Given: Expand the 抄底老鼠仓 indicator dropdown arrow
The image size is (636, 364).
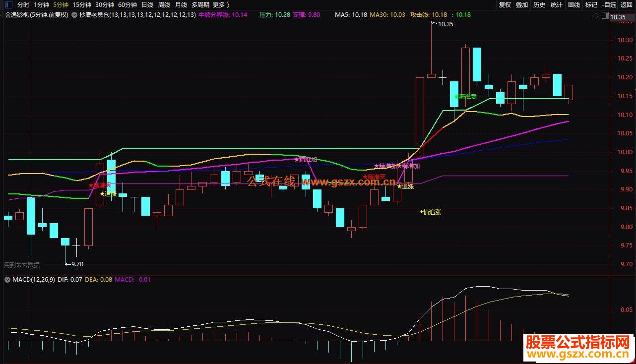Looking at the screenshot, I should 75,15.
